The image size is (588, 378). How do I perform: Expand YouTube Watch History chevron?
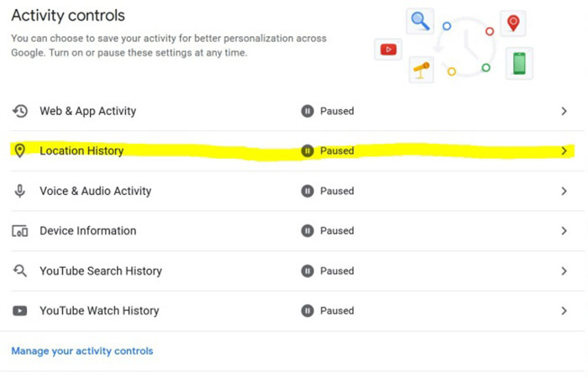(564, 311)
